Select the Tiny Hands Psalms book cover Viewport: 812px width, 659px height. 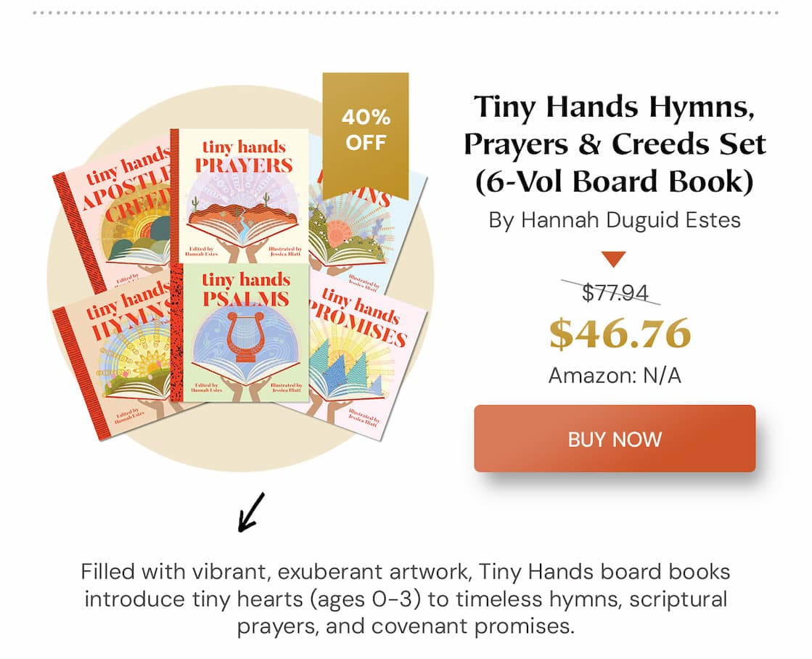239,332
